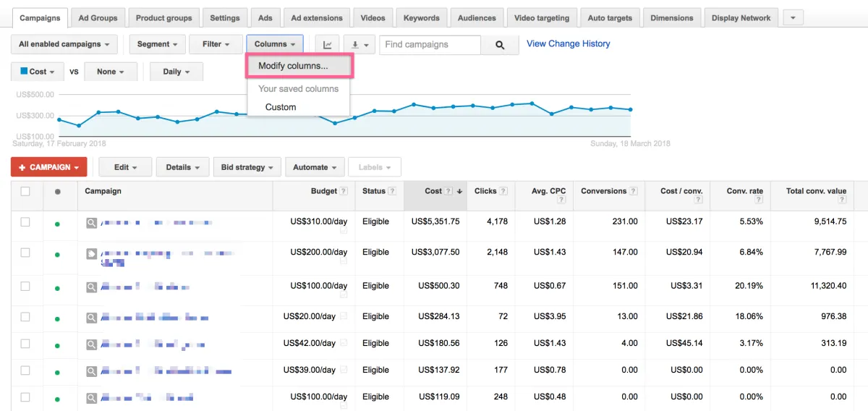Click status dot icon in table header
This screenshot has height=411, width=868.
point(57,192)
